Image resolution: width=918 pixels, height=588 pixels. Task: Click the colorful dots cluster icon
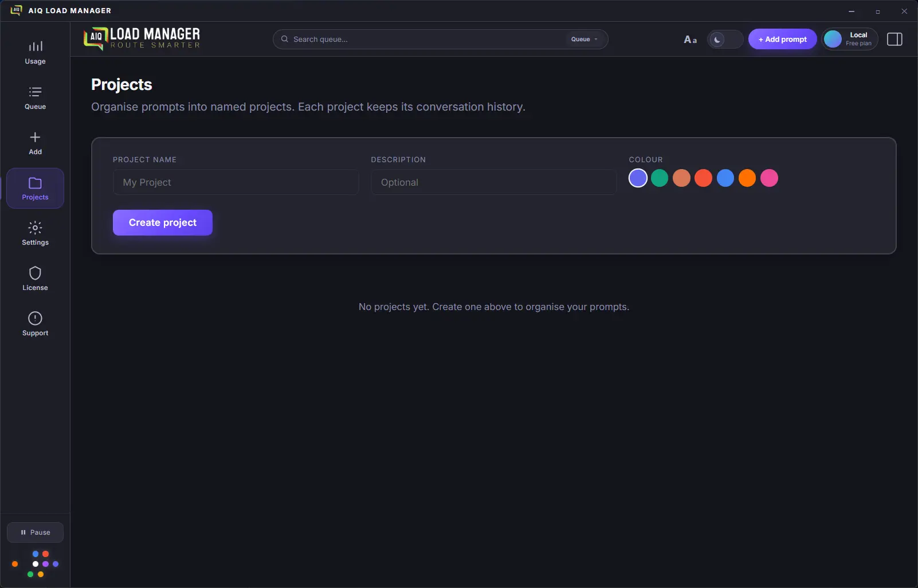click(x=36, y=564)
